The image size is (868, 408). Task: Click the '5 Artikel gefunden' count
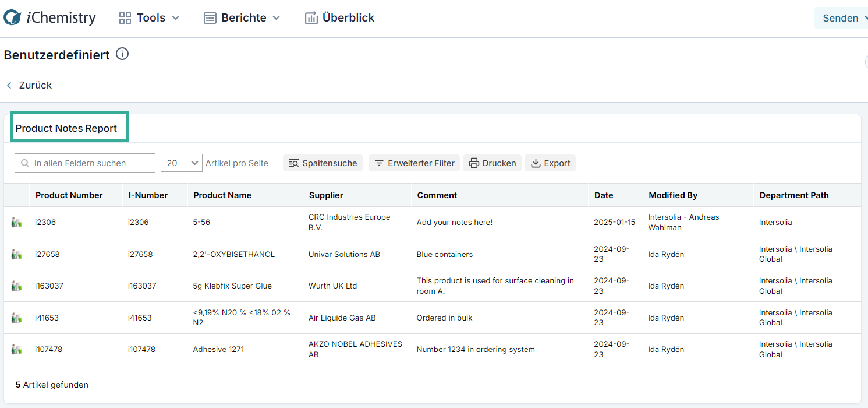52,385
